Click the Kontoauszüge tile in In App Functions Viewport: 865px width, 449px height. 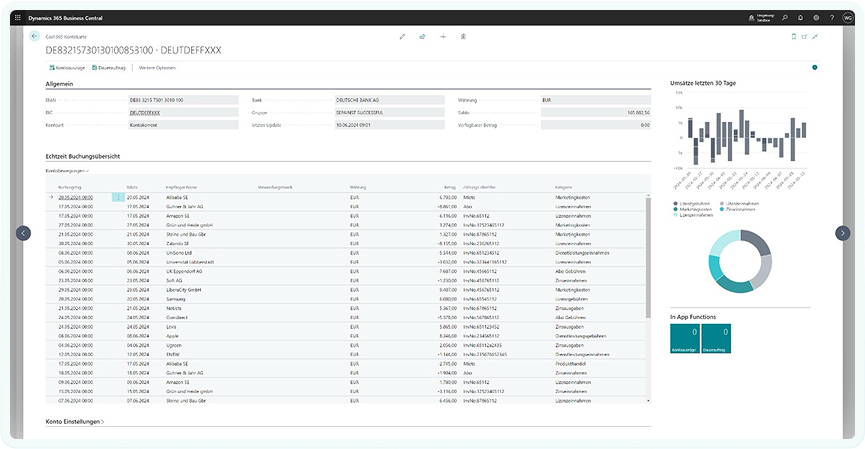click(x=685, y=338)
